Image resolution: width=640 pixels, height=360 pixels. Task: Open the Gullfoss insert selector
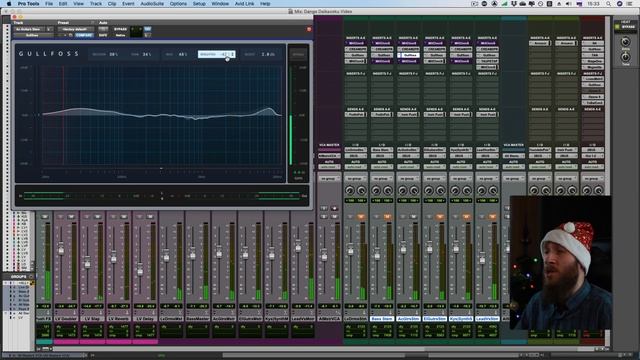(x=33, y=36)
